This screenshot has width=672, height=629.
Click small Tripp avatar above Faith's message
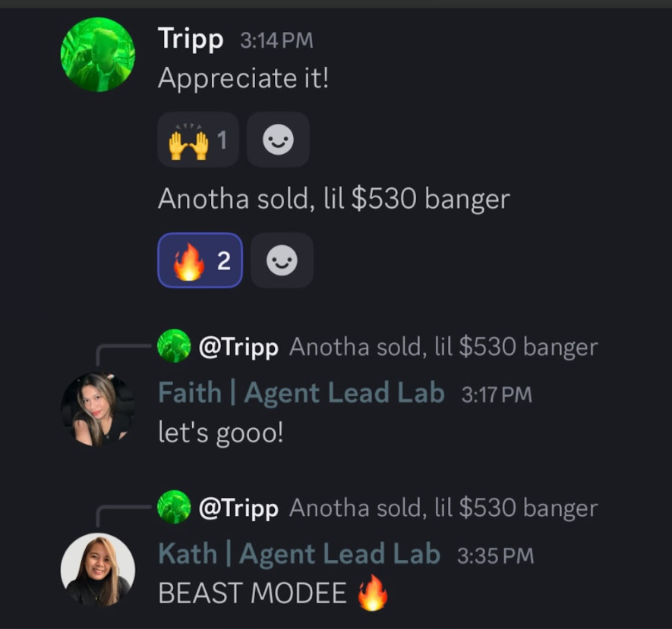click(174, 346)
